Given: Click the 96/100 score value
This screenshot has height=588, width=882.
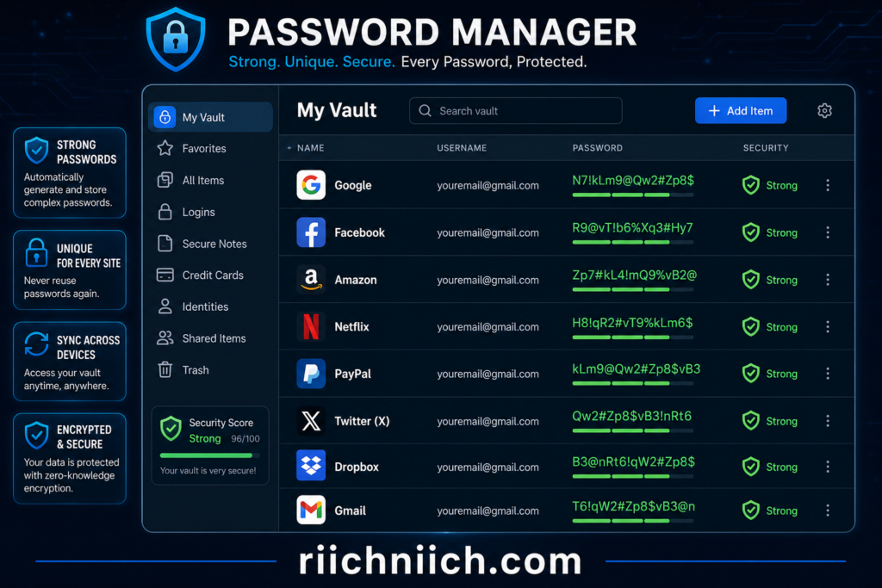Looking at the screenshot, I should point(245,439).
